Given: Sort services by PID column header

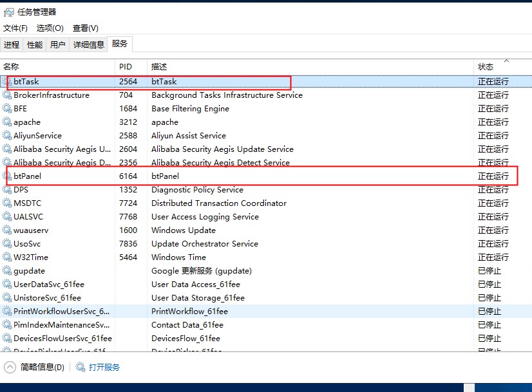Looking at the screenshot, I should [131, 67].
